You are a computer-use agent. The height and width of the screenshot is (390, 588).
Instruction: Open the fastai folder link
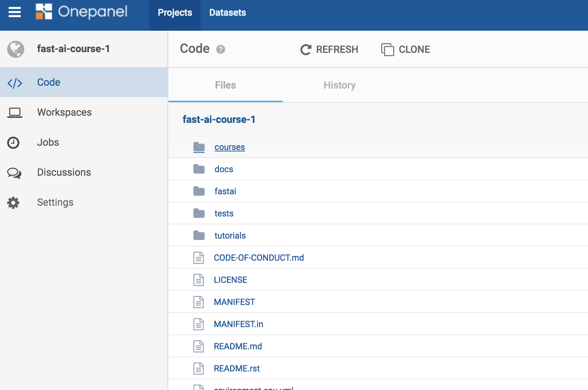coord(225,191)
